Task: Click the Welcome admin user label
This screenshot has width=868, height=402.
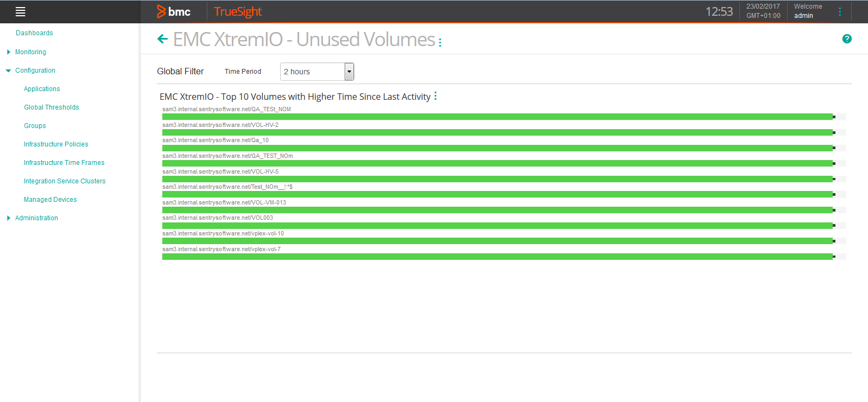Action: pos(808,11)
